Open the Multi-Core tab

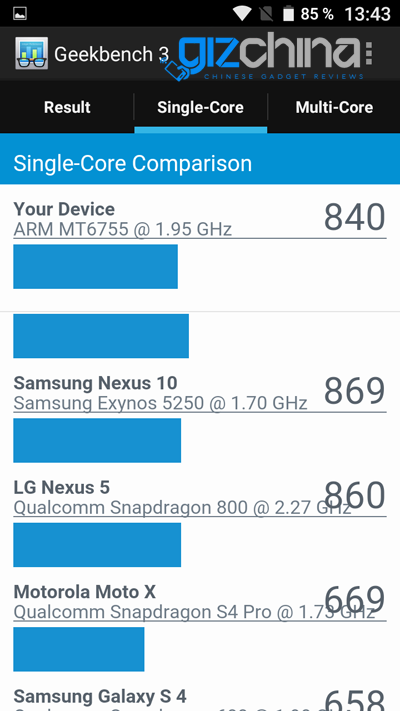[334, 107]
